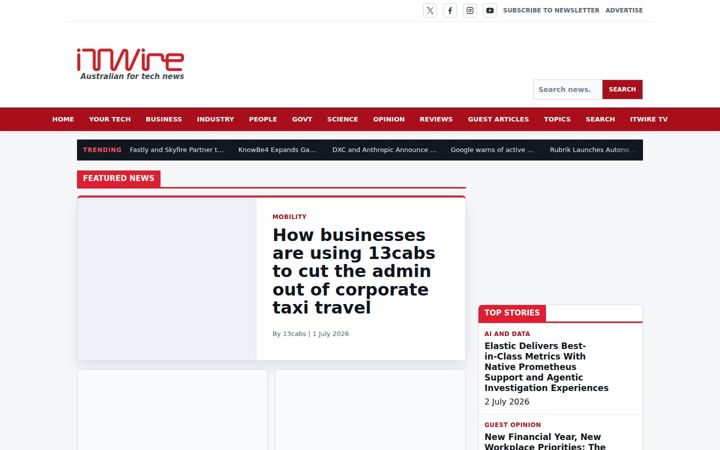
Task: Open trending story KnowBe4 Expands
Action: pos(277,150)
